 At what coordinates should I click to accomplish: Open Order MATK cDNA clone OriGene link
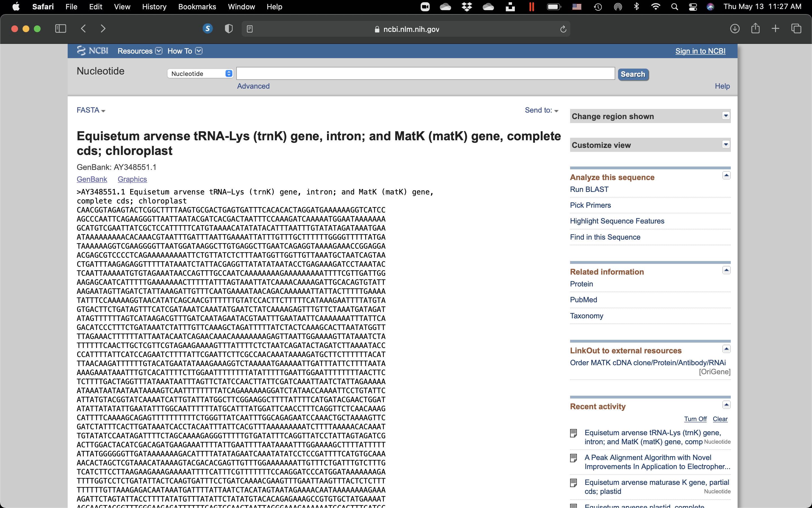coord(648,363)
